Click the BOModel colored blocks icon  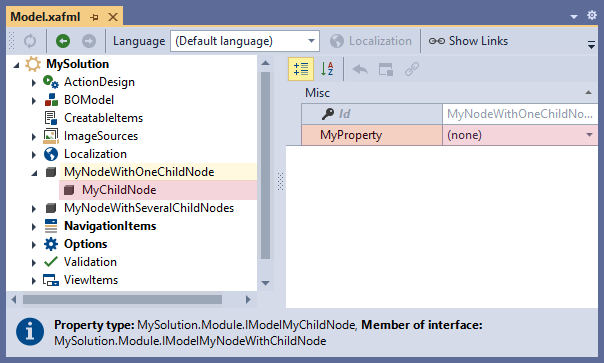coord(51,100)
